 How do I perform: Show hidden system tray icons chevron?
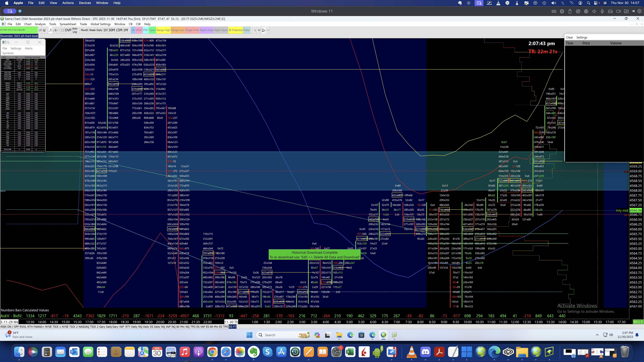pyautogui.click(x=597, y=335)
